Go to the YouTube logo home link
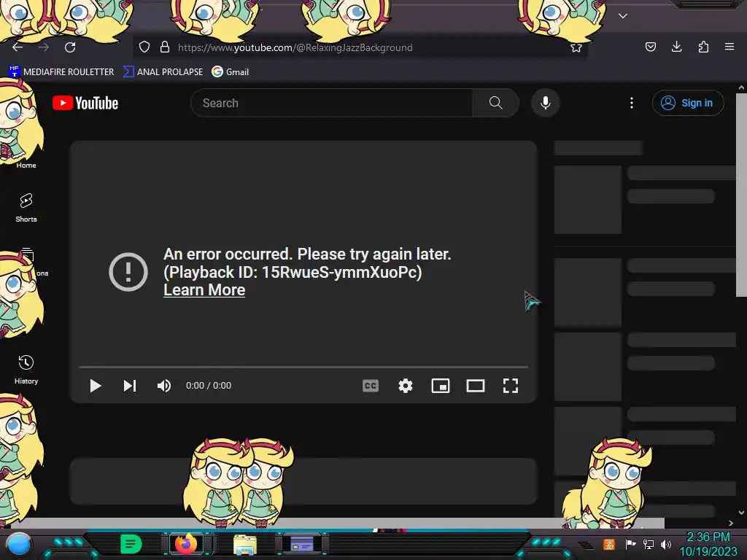Viewport: 747px width, 560px height. click(x=85, y=103)
